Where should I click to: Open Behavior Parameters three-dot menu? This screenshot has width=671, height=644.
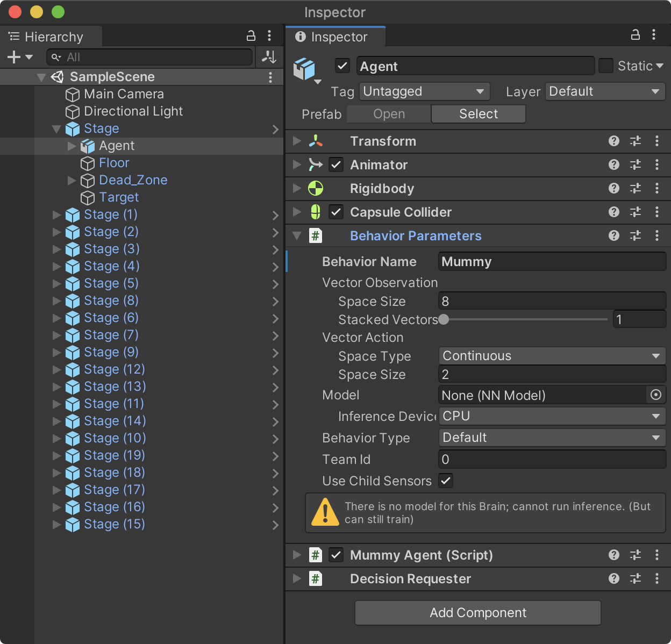pos(657,235)
